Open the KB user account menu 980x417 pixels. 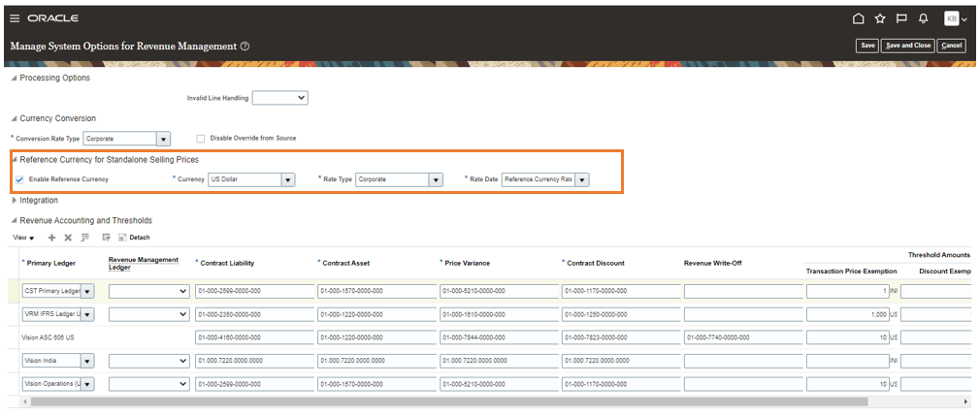(x=952, y=18)
